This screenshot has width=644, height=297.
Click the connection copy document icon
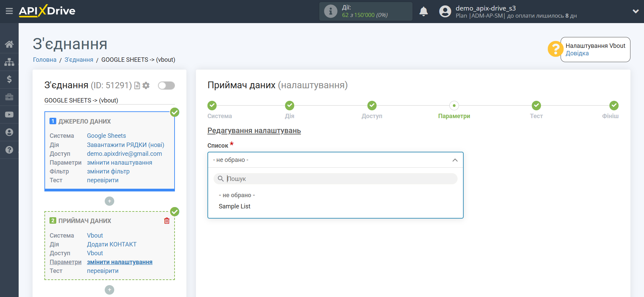pos(137,86)
